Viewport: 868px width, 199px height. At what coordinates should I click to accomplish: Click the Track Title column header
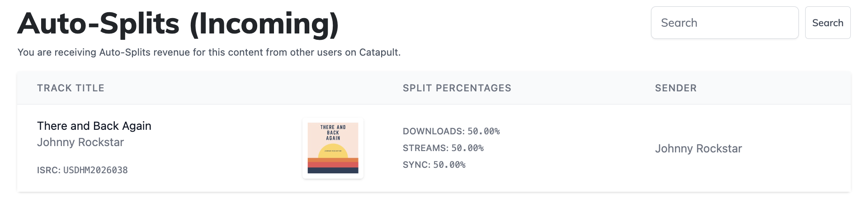(71, 88)
